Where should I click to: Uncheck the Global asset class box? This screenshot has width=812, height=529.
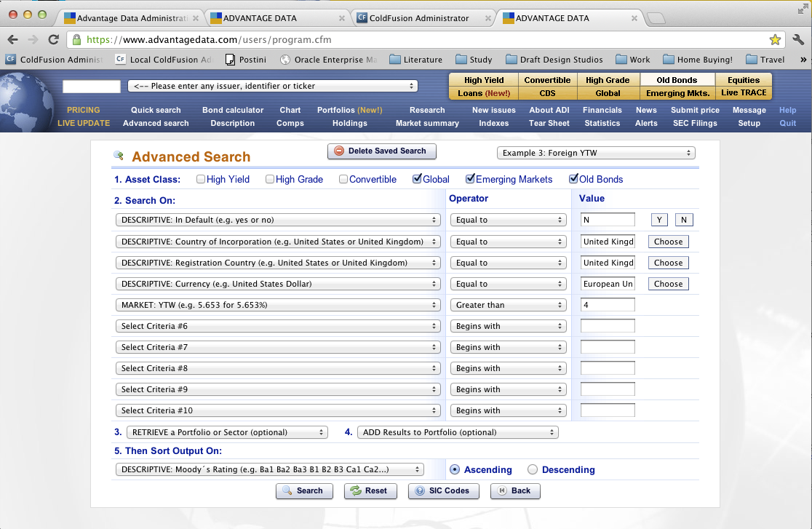(x=417, y=179)
